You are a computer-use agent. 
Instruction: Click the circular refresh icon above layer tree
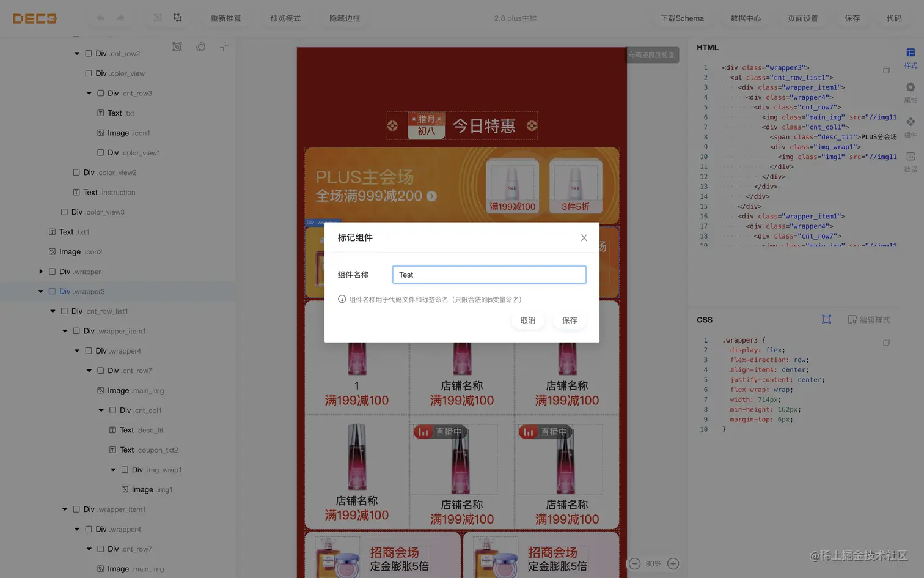200,47
